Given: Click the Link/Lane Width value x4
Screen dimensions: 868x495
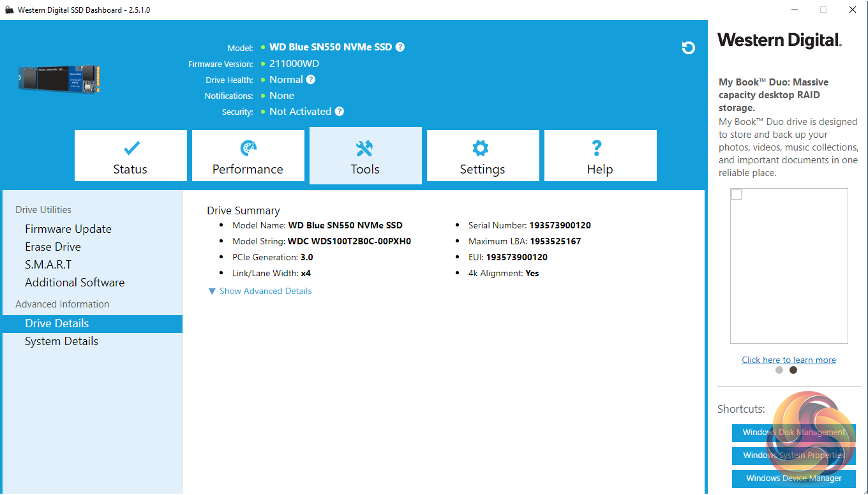Looking at the screenshot, I should (x=306, y=273).
